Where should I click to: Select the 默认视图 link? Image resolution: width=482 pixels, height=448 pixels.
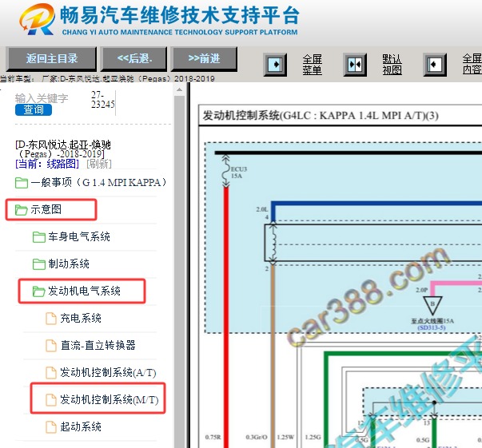pyautogui.click(x=392, y=65)
